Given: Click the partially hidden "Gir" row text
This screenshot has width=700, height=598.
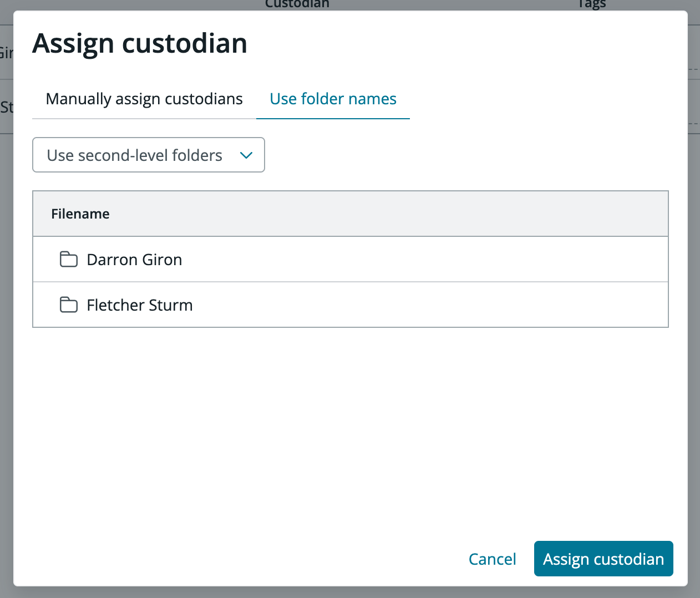Looking at the screenshot, I should coord(6,53).
